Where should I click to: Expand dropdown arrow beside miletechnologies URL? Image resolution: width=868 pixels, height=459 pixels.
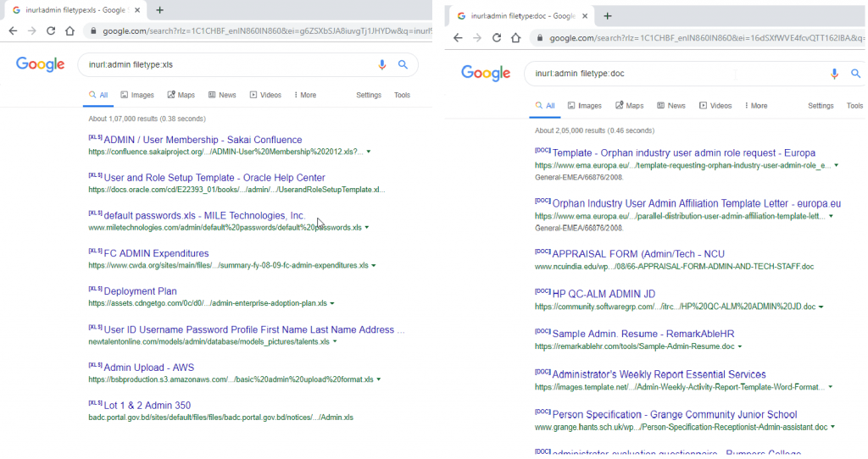pos(366,227)
